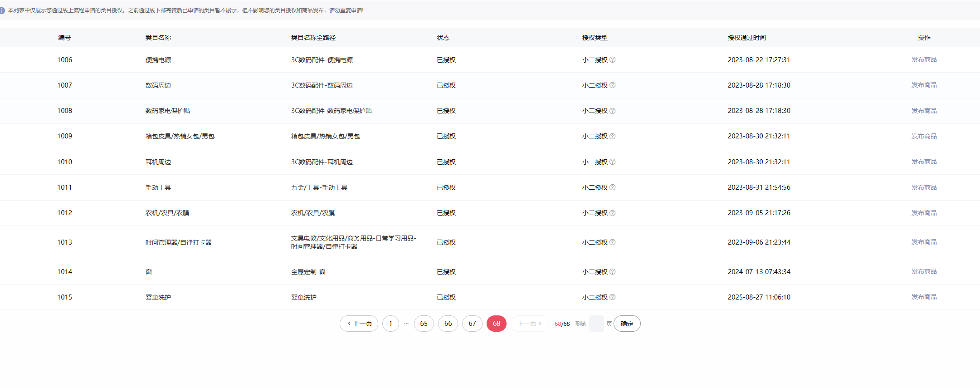
Task: Click the blue info icon in notice banner
Action: click(2, 10)
